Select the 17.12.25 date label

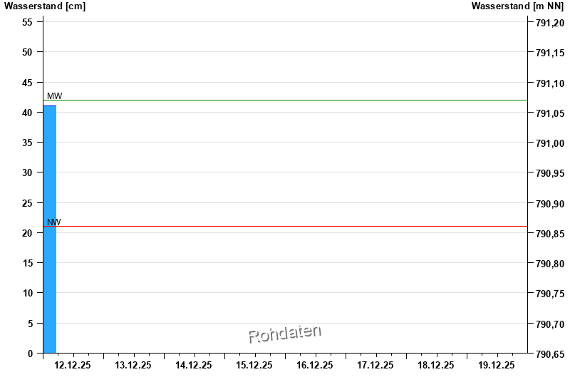[x=375, y=365]
